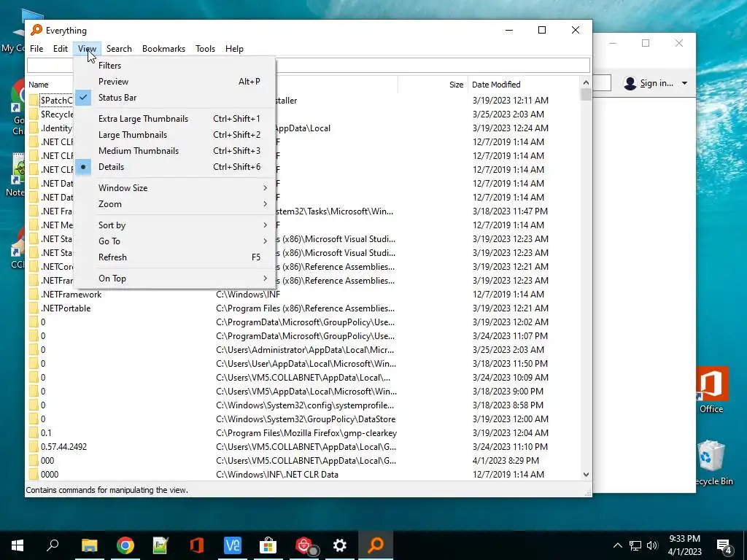The width and height of the screenshot is (747, 560).
Task: Toggle the Status Bar checkmark item
Action: (174, 98)
